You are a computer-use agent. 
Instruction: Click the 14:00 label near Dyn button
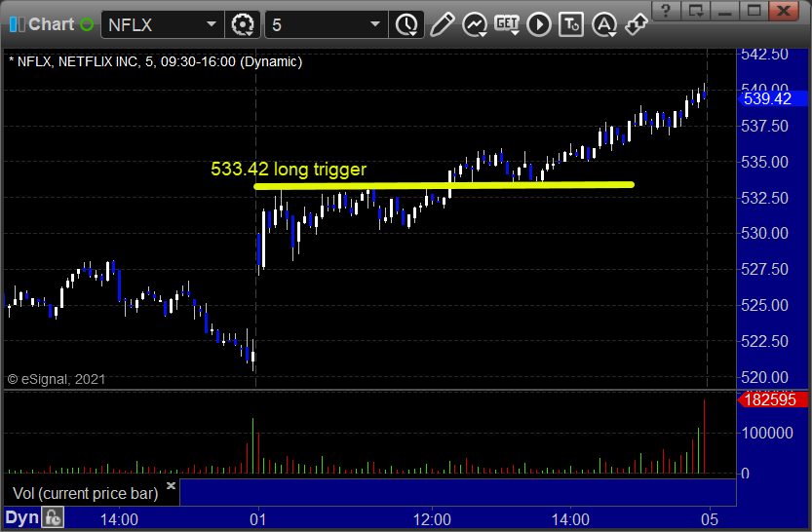[x=119, y=519]
